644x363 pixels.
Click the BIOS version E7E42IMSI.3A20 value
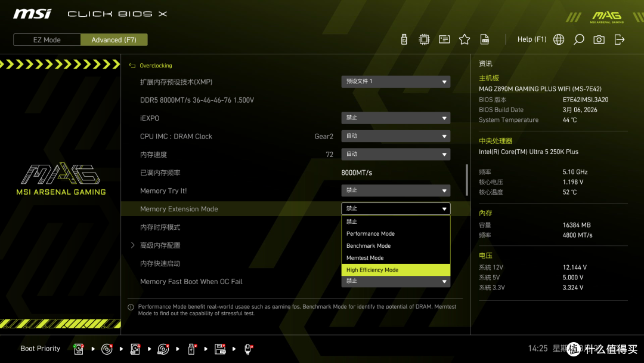coord(586,100)
